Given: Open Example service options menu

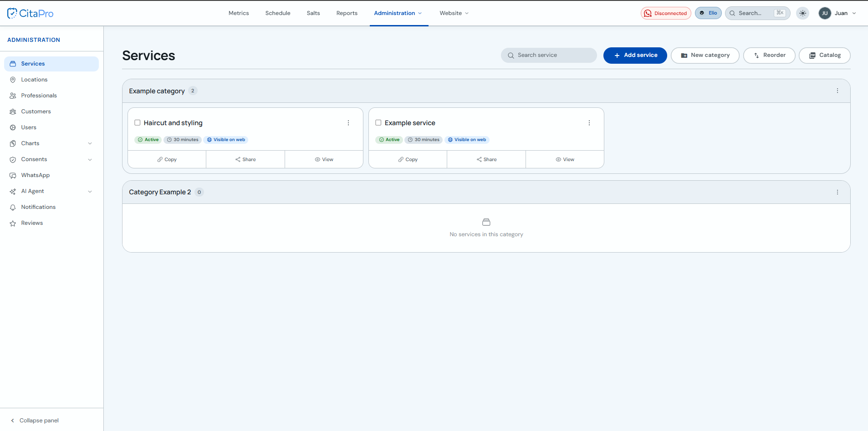Looking at the screenshot, I should point(589,123).
